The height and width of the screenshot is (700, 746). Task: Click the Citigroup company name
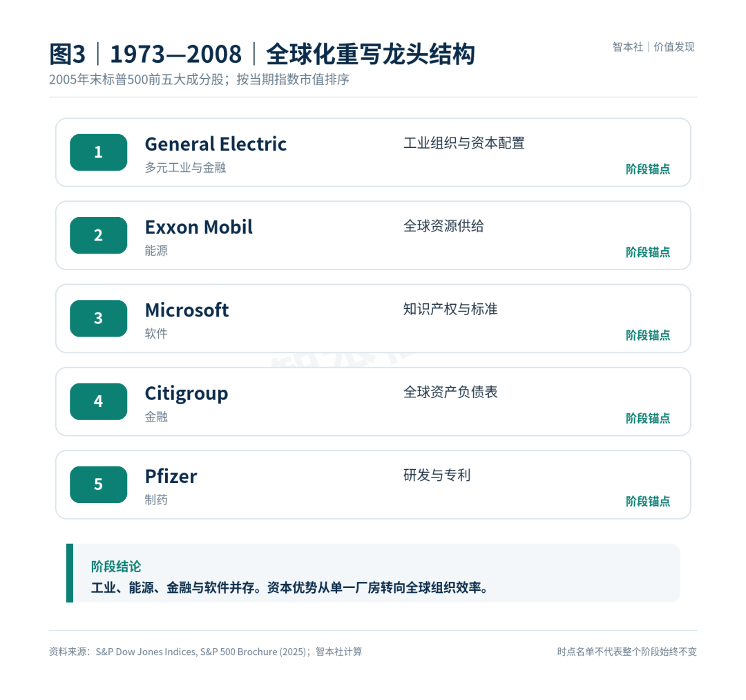coord(186,394)
